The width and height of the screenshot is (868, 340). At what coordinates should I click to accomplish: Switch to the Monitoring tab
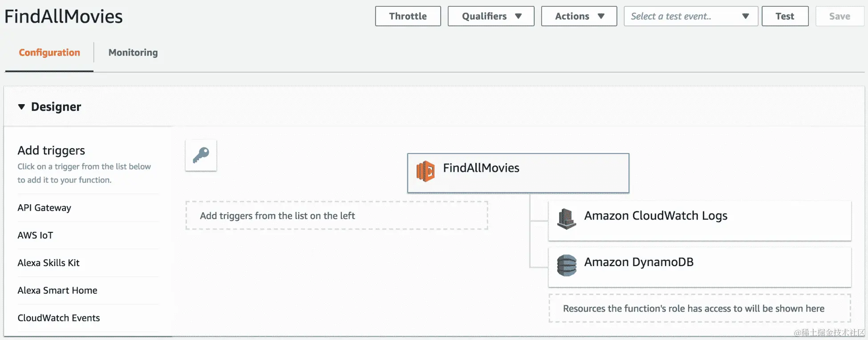pos(133,53)
